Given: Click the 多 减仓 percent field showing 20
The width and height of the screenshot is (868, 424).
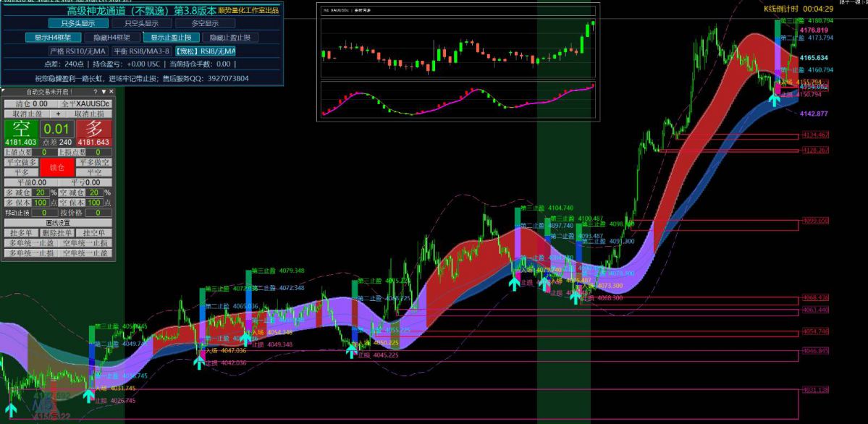Looking at the screenshot, I should click(x=41, y=192).
